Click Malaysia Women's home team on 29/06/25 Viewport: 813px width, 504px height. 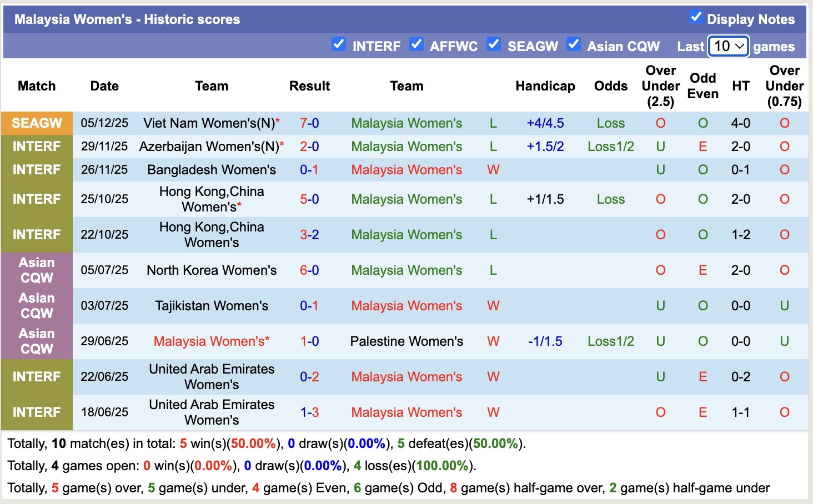pyautogui.click(x=209, y=341)
